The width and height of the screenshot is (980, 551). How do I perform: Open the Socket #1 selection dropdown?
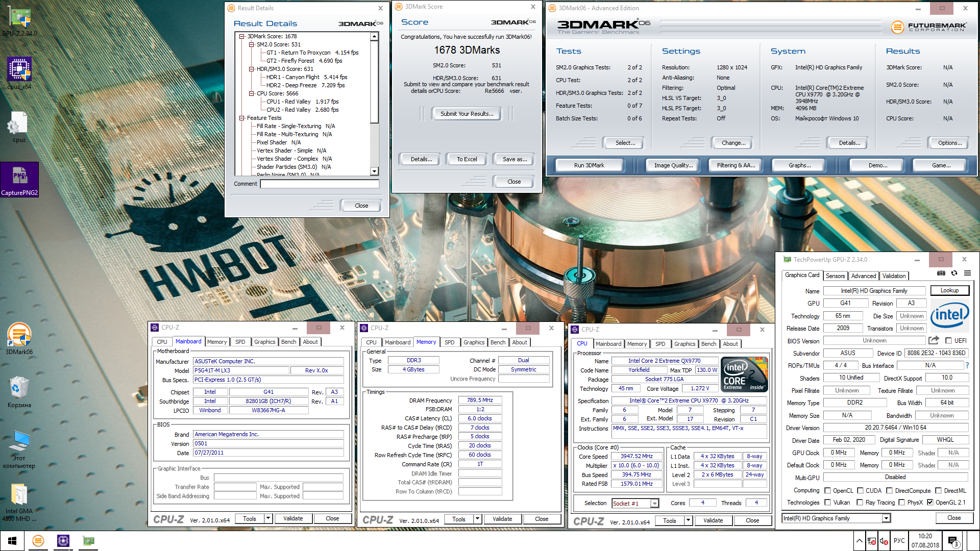coord(654,504)
